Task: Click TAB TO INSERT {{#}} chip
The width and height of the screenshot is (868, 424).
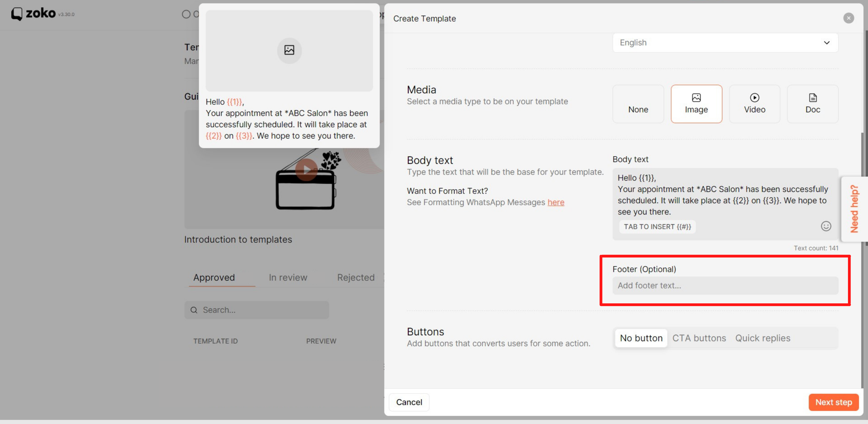Action: point(657,227)
